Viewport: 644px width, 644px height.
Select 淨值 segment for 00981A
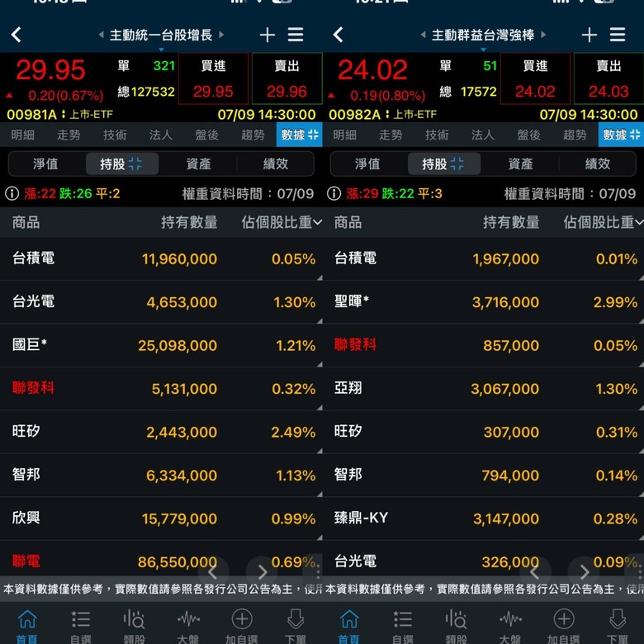[x=45, y=163]
